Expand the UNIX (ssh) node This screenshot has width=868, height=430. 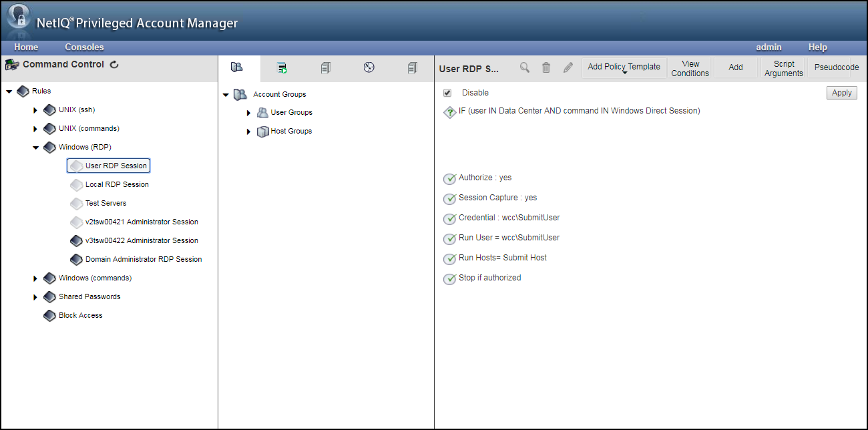click(x=35, y=110)
